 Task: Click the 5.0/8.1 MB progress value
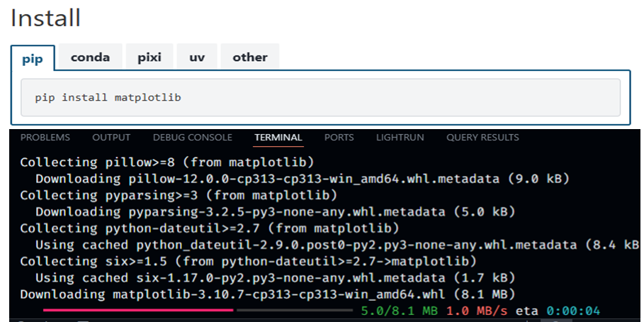[x=399, y=311]
